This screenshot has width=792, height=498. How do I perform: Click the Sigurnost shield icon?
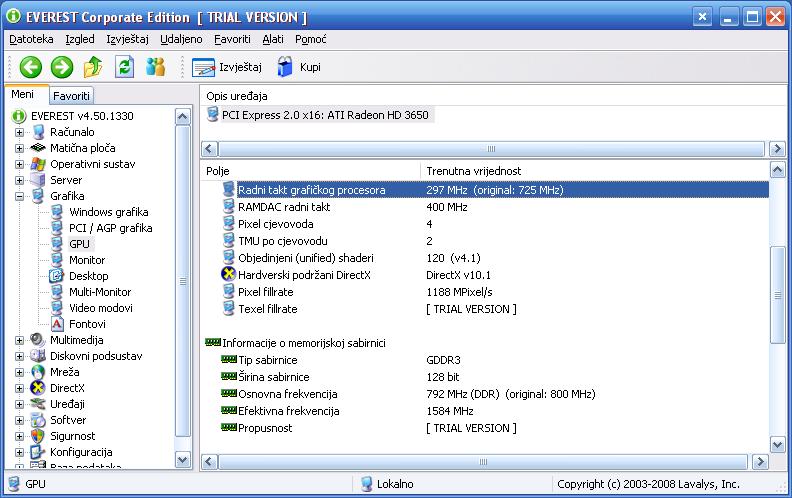pos(38,436)
